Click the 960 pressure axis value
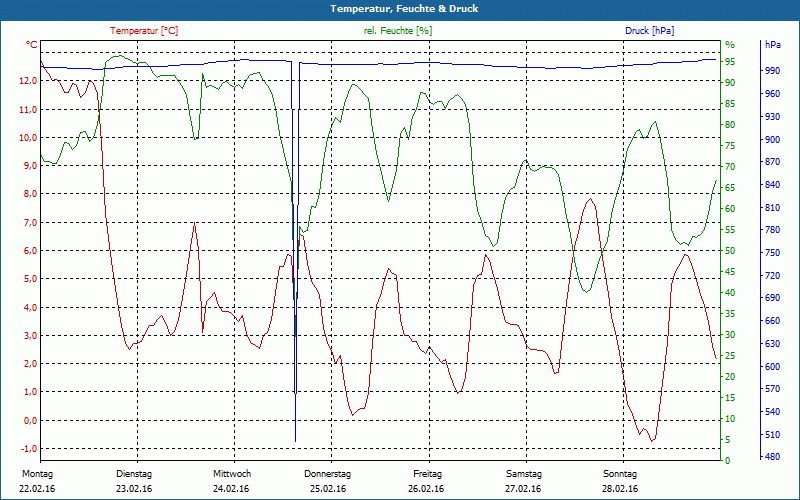800x500 pixels. (x=773, y=93)
